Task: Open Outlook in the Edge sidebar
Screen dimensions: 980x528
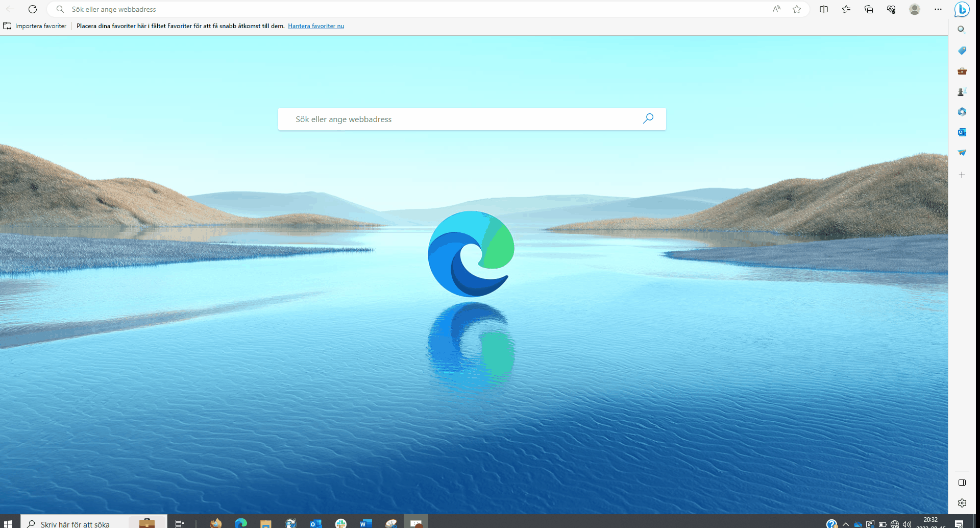Action: (962, 132)
